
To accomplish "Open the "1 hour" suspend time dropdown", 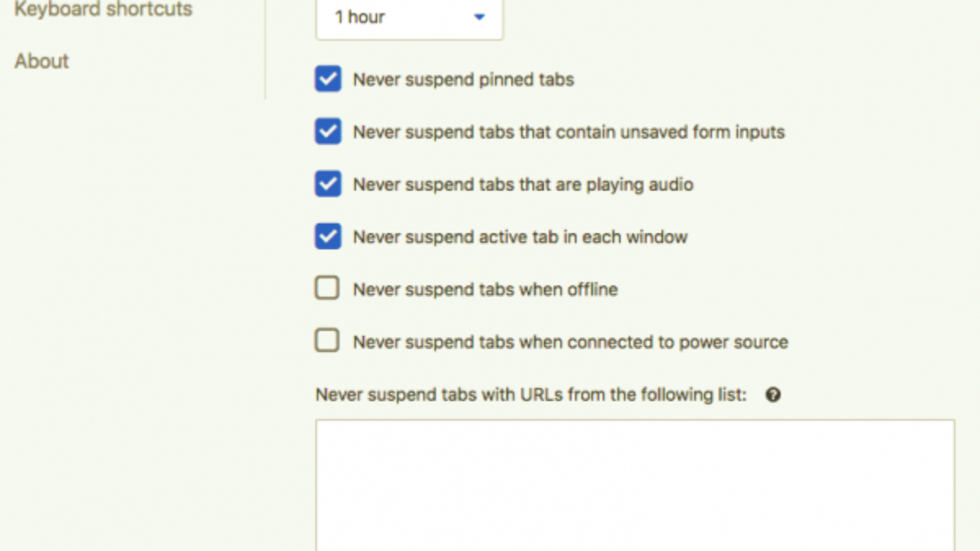I will pos(409,17).
